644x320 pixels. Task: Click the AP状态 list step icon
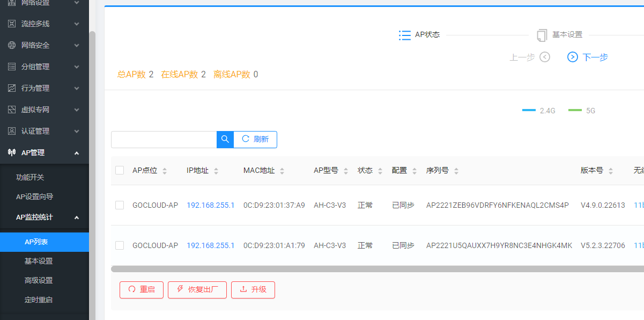405,35
